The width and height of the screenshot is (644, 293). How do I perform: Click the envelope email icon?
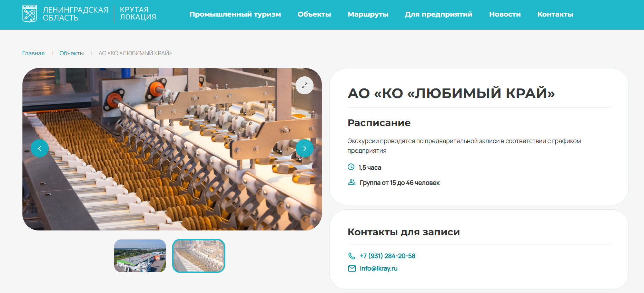[x=351, y=268]
